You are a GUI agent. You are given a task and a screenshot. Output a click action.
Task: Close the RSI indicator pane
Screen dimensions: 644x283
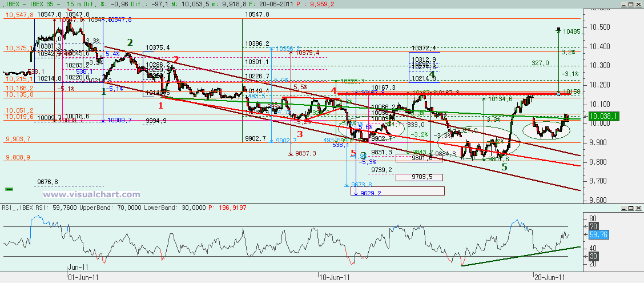[639, 208]
